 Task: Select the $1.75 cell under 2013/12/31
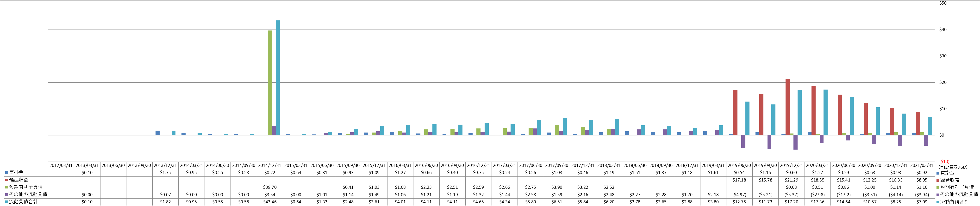click(165, 173)
